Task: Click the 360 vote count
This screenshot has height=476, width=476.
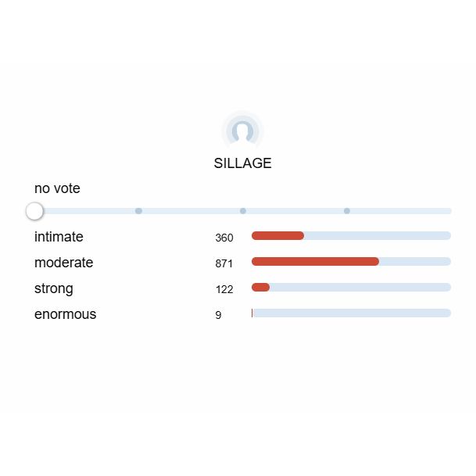Action: coord(224,238)
